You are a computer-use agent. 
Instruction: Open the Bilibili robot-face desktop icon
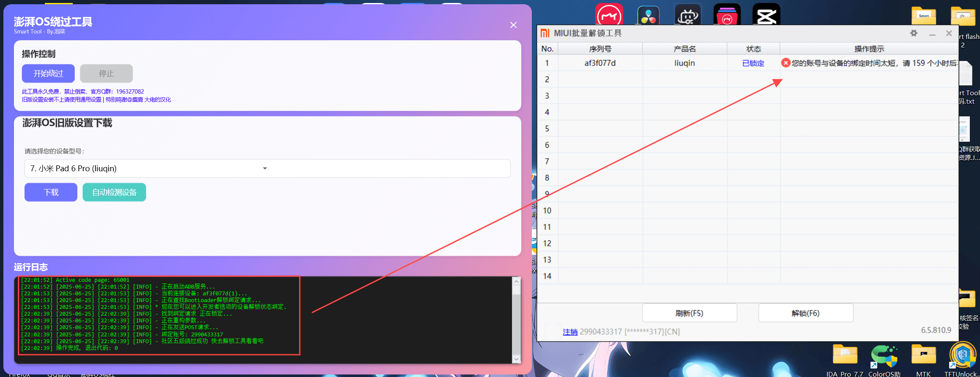point(687,16)
